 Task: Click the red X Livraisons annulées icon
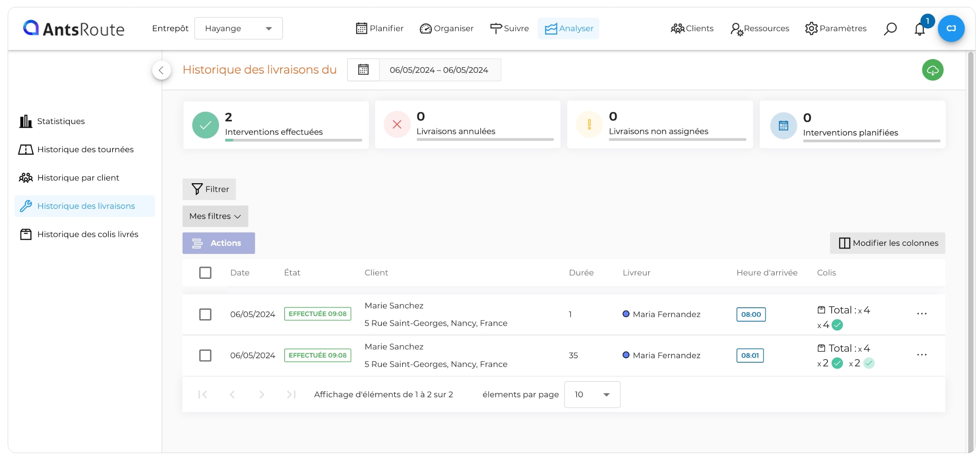point(397,124)
